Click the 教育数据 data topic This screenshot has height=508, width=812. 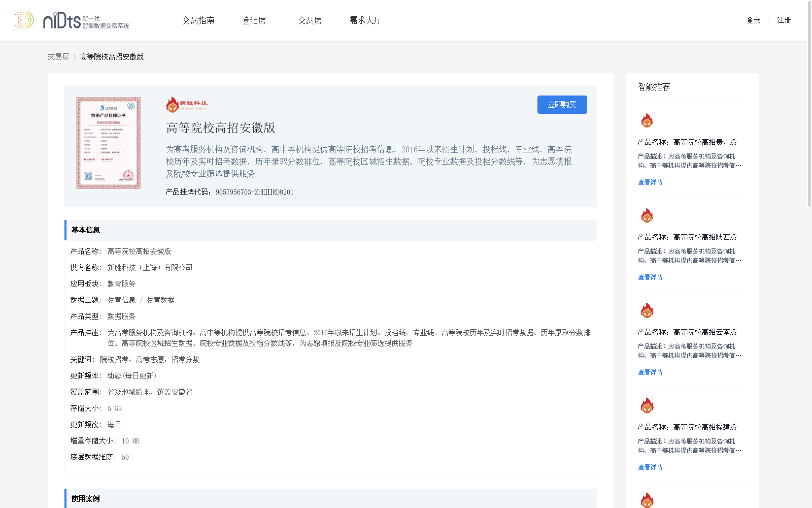160,300
